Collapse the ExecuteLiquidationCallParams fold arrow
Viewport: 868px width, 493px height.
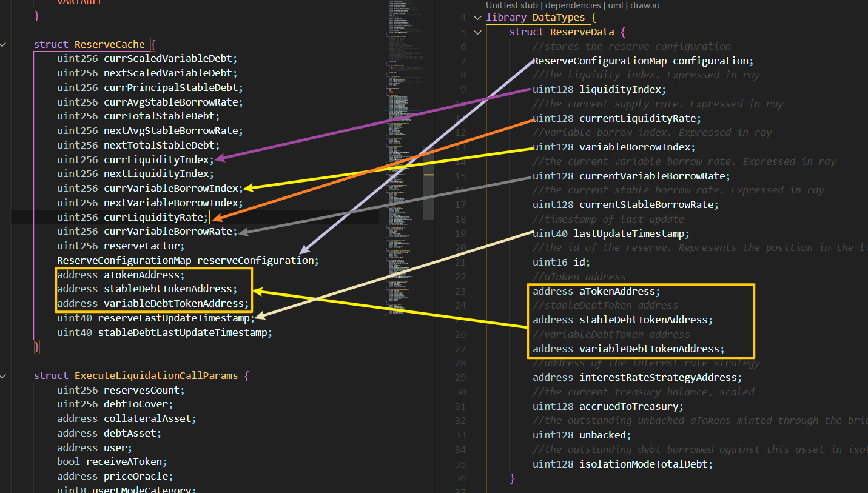[x=3, y=375]
